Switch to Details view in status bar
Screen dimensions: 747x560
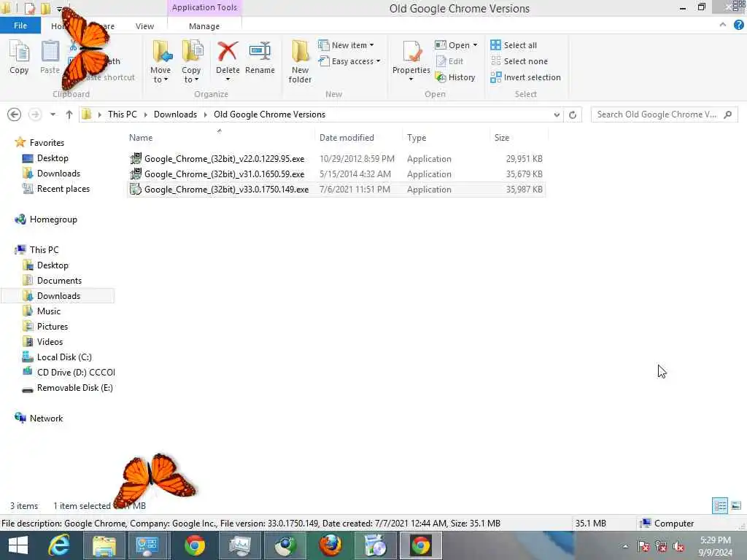coord(719,506)
